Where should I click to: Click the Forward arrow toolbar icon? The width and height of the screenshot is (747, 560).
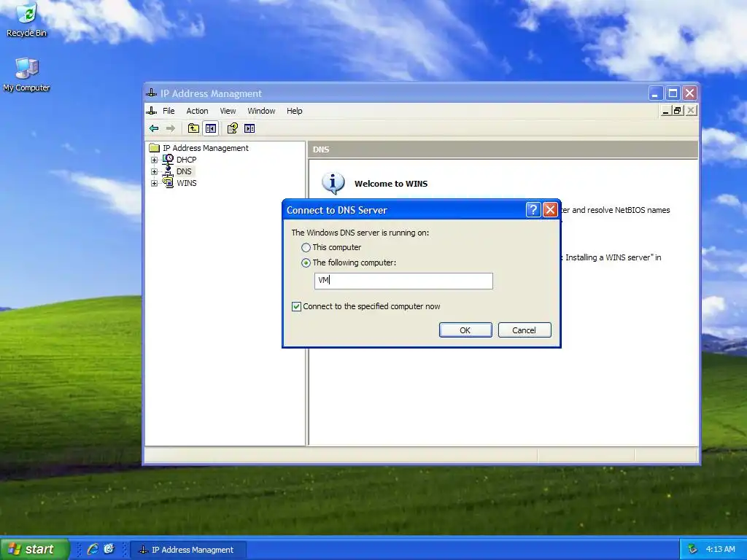point(171,128)
